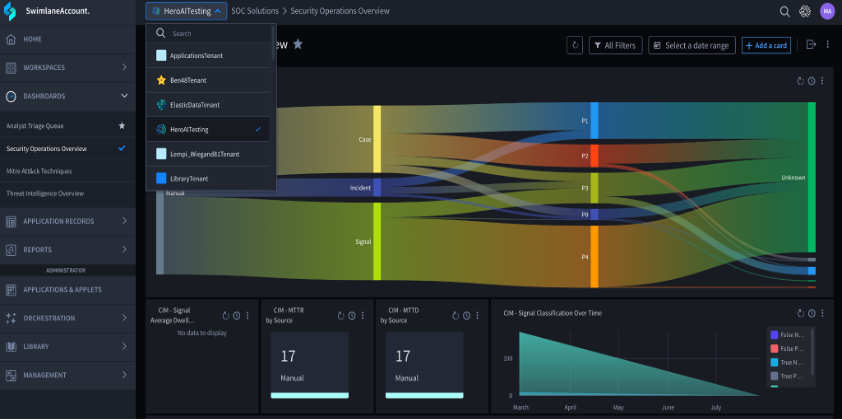Click the Reports sidebar icon
The image size is (842, 420).
point(11,250)
